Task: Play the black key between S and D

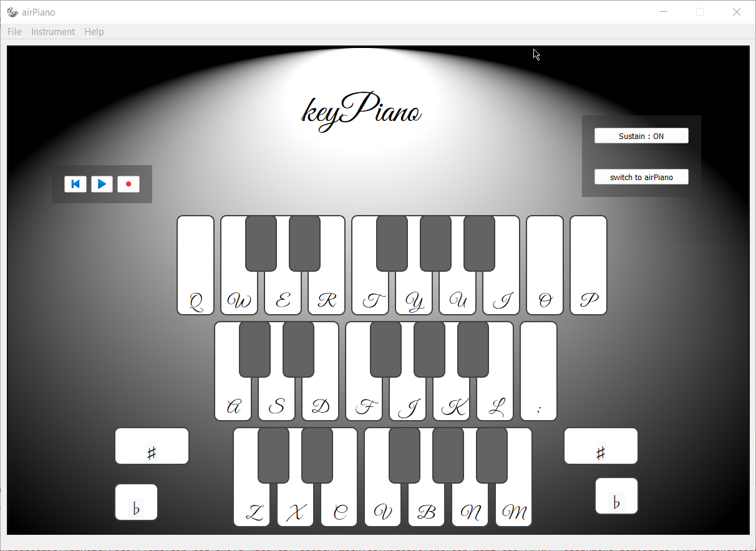Action: click(x=298, y=350)
